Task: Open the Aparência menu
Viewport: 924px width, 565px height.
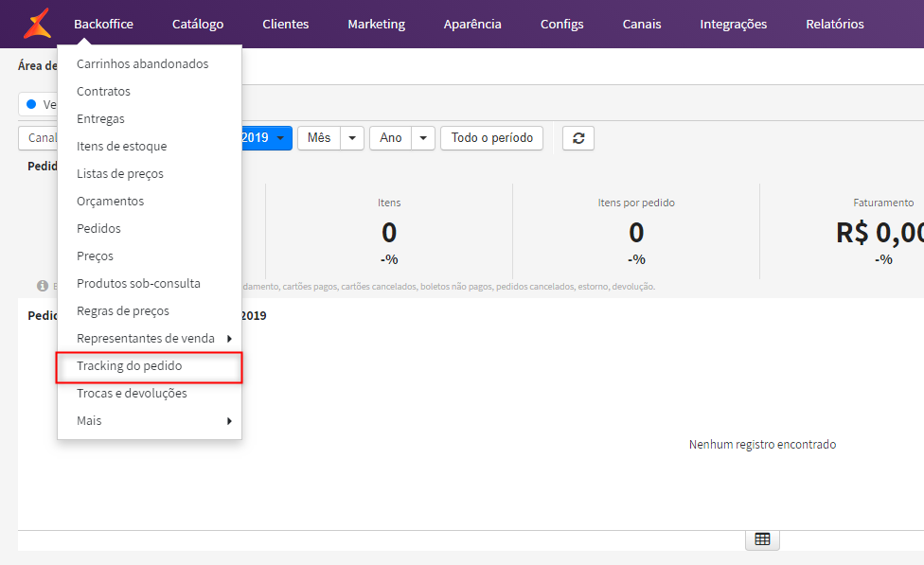Action: point(472,25)
